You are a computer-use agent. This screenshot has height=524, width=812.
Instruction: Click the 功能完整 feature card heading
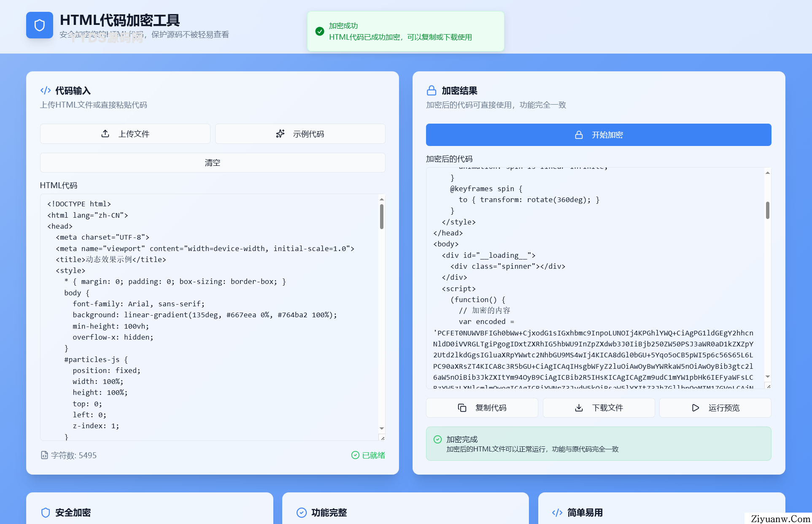point(329,513)
